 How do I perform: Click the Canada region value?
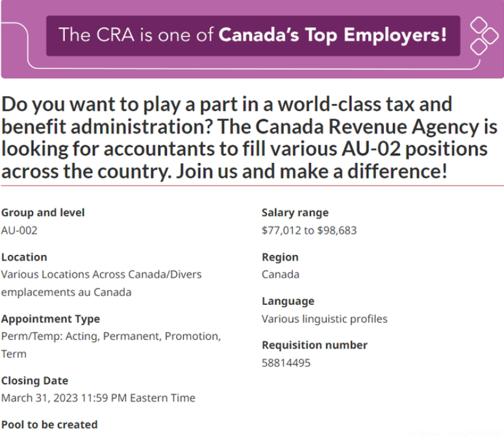(x=281, y=274)
